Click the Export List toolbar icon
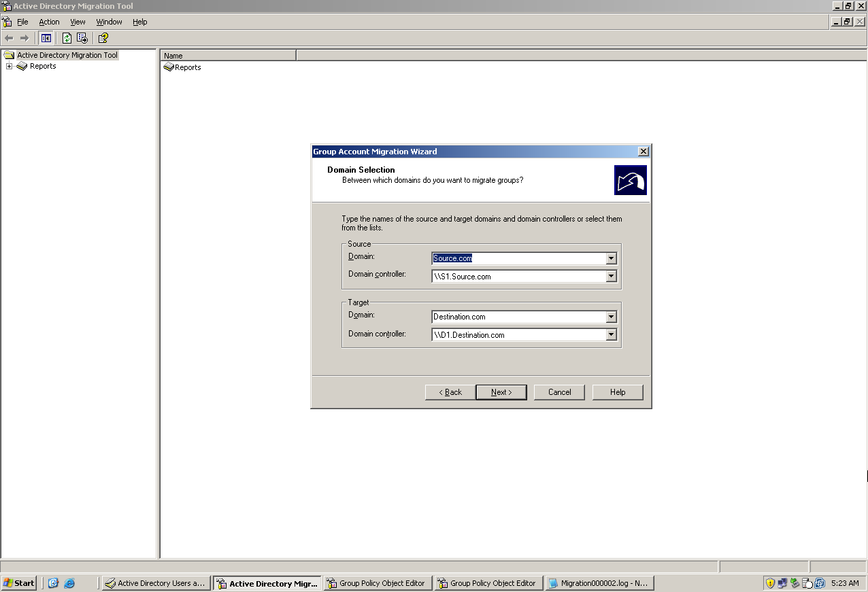The height and width of the screenshot is (592, 868). click(82, 38)
